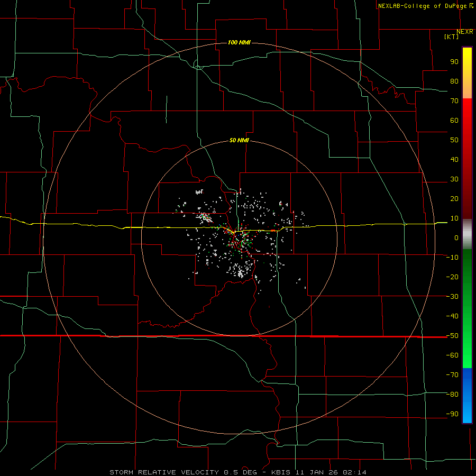Select the 10 value on velocity scale
Screen dimensions: 476x476
coord(454,218)
